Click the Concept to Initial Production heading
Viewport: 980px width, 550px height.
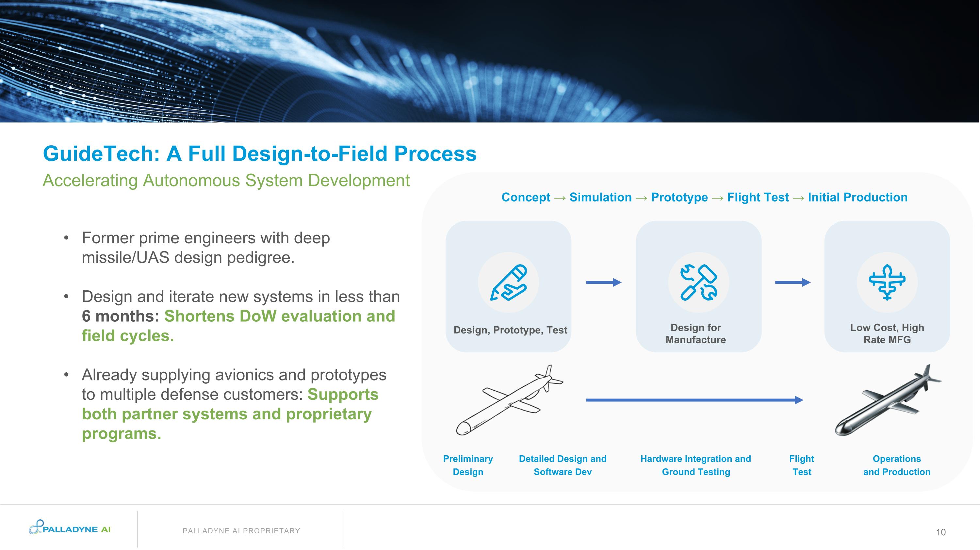[x=704, y=197]
